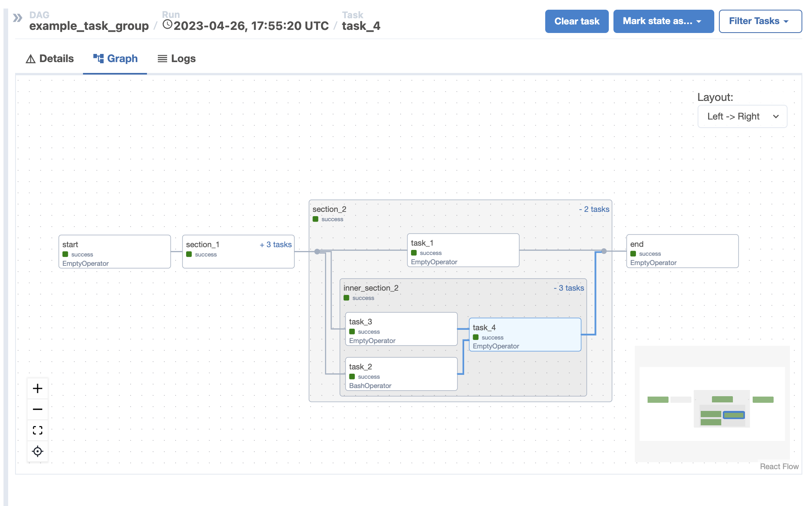Click the Details tab warning triangle icon
This screenshot has height=506, width=812.
click(x=31, y=59)
